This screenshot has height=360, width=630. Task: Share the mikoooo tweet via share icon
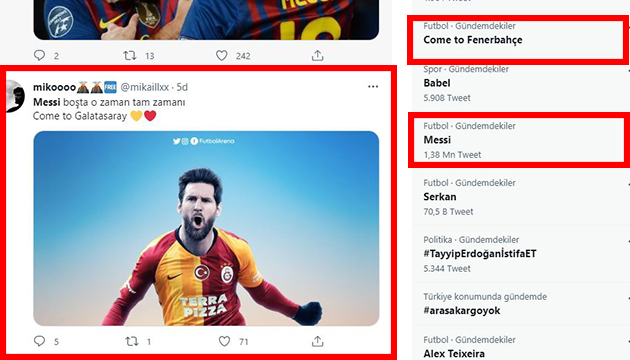click(317, 341)
